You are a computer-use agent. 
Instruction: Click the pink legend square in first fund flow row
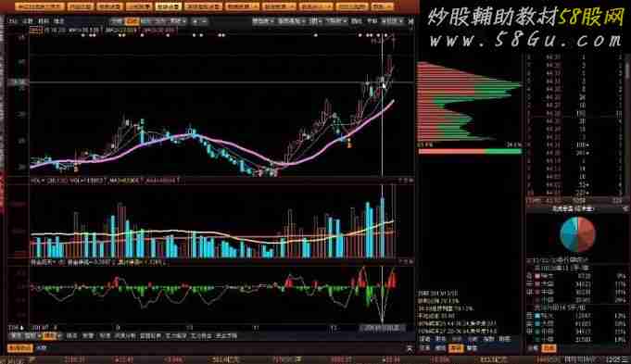[537, 276]
